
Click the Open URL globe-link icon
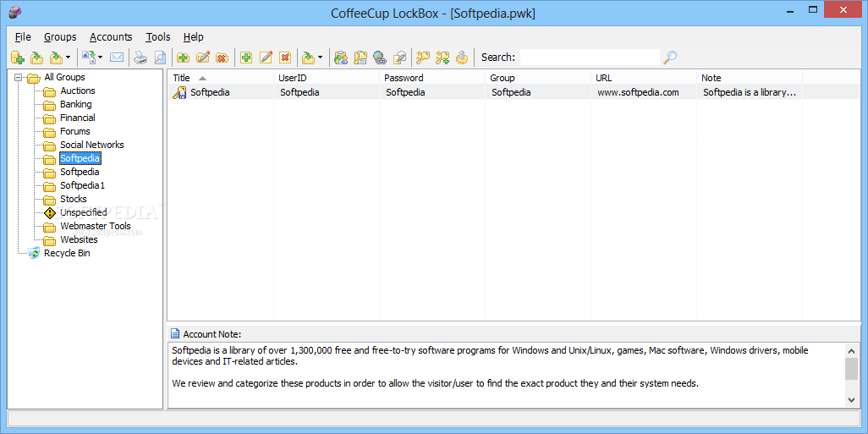380,57
